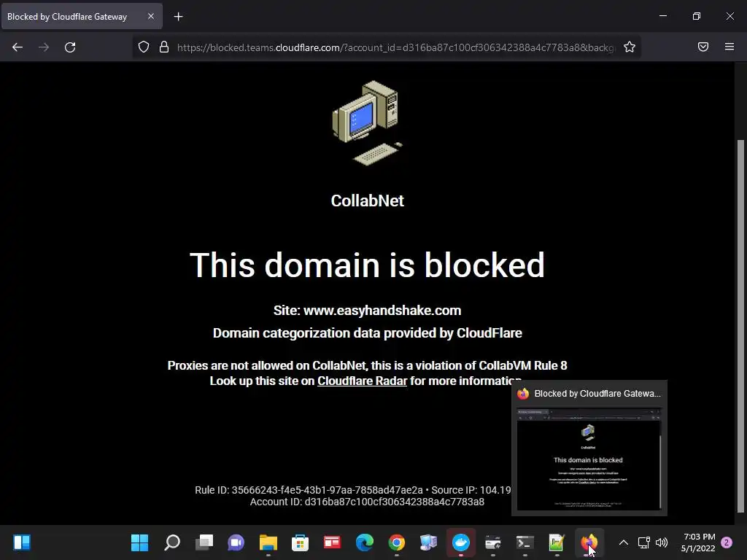Screen dimensions: 747x560
Task: Open Firefox application menu
Action: coord(729,47)
